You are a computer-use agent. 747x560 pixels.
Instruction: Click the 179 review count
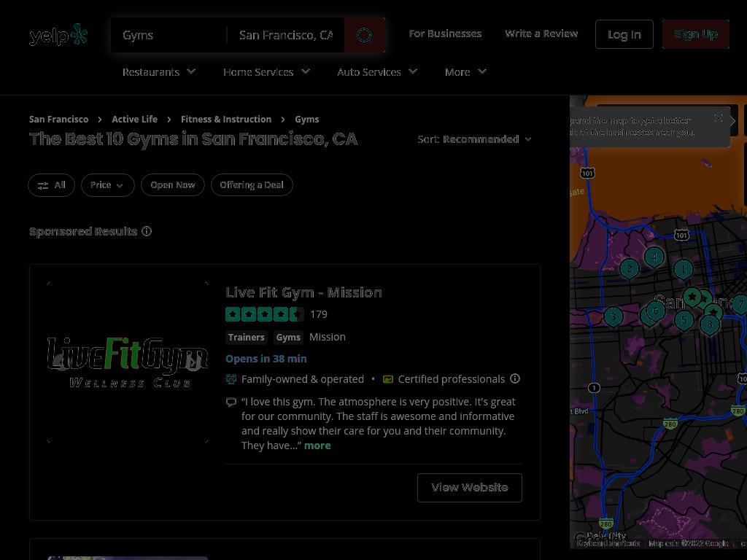319,314
